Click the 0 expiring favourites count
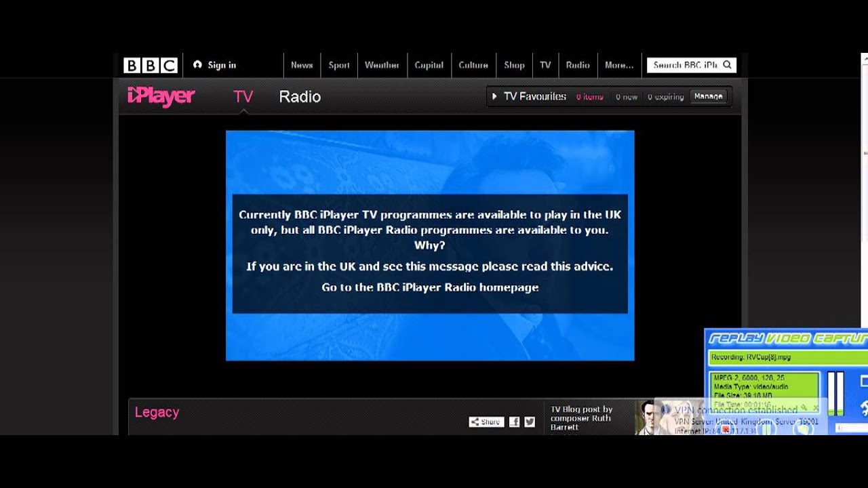The height and width of the screenshot is (488, 868). (x=665, y=97)
